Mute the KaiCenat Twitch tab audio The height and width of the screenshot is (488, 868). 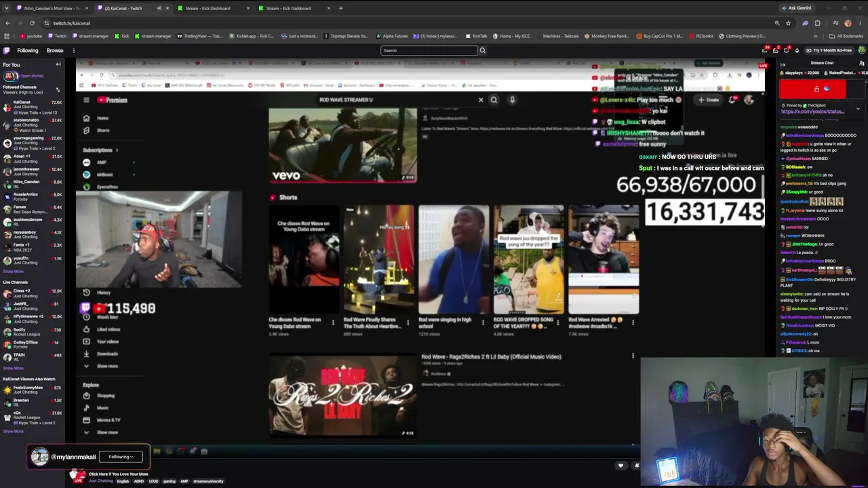tap(159, 8)
